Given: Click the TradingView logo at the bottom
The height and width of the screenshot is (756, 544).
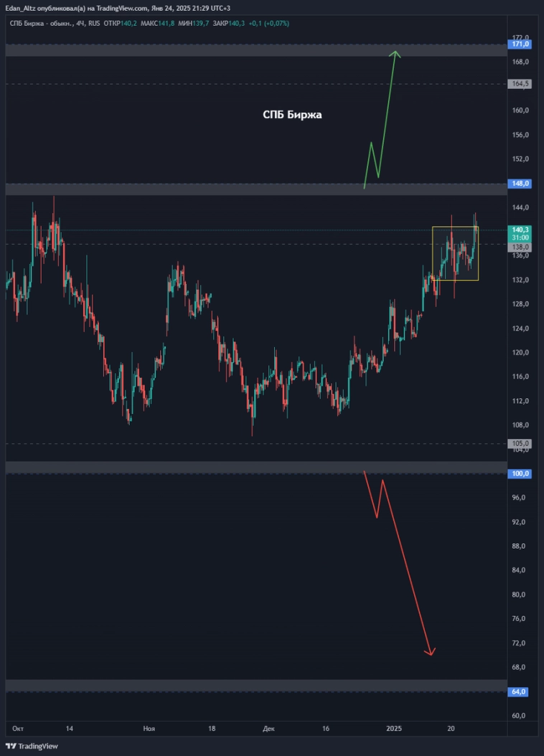Looking at the screenshot, I should (32, 746).
